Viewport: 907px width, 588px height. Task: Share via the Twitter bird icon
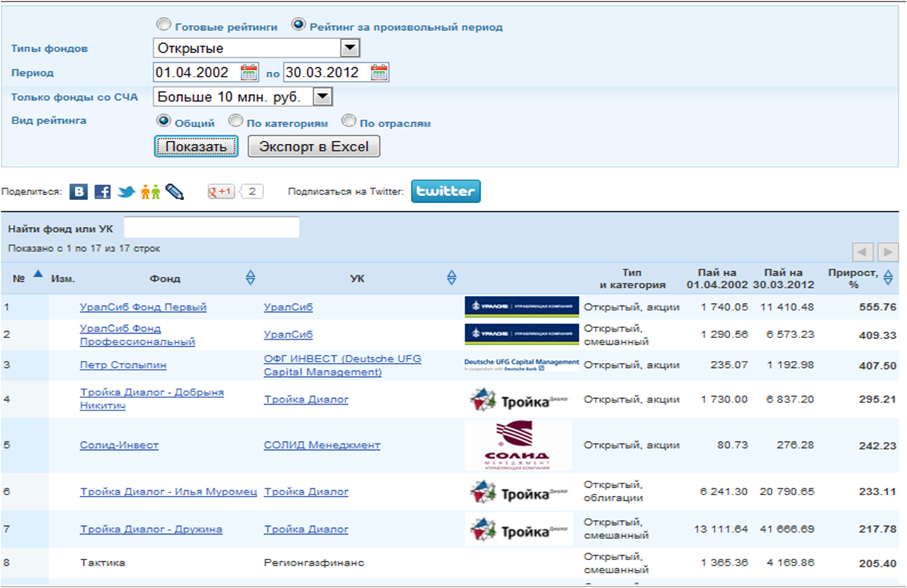126,192
